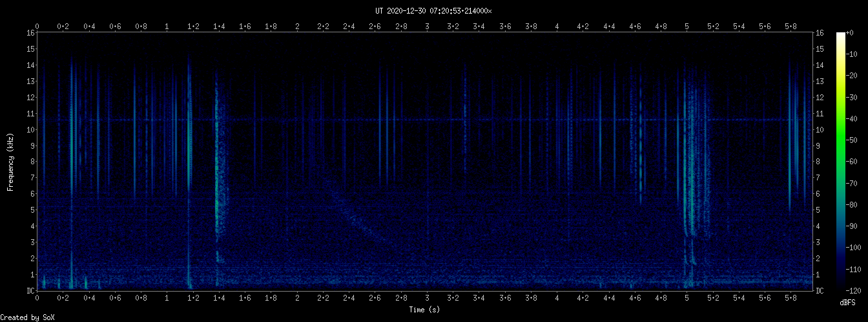Viewport: 868px width, 322px height.
Task: Click '5.8' tick on the top time axis
Action: pyautogui.click(x=790, y=27)
